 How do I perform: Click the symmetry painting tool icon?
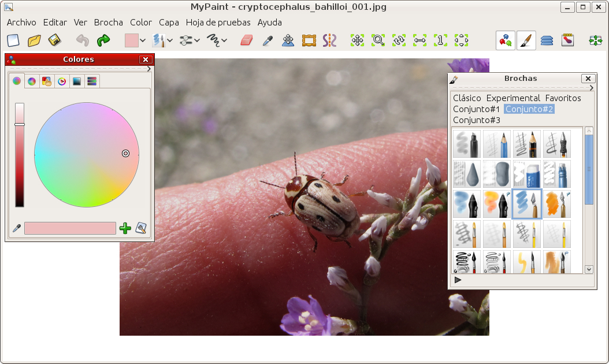click(x=329, y=40)
